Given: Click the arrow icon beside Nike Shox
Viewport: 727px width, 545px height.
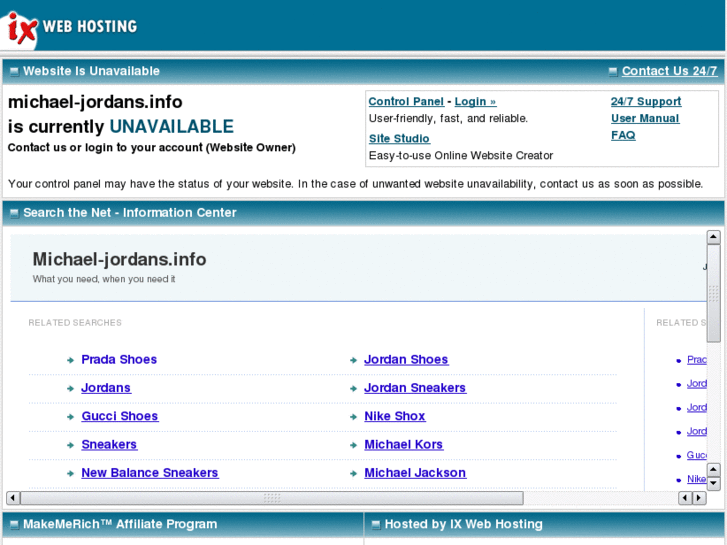Looking at the screenshot, I should (353, 417).
